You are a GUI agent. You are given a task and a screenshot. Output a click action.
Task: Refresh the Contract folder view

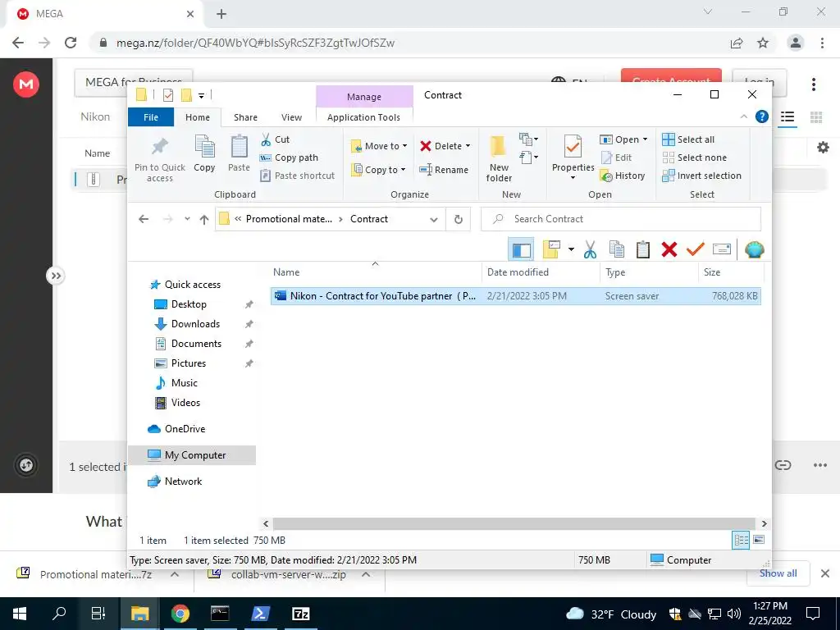tap(459, 219)
